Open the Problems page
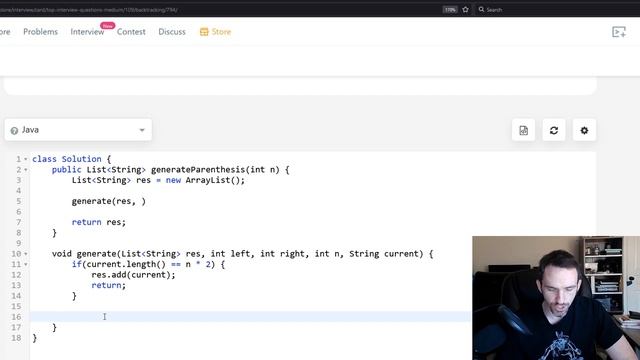 [x=40, y=32]
